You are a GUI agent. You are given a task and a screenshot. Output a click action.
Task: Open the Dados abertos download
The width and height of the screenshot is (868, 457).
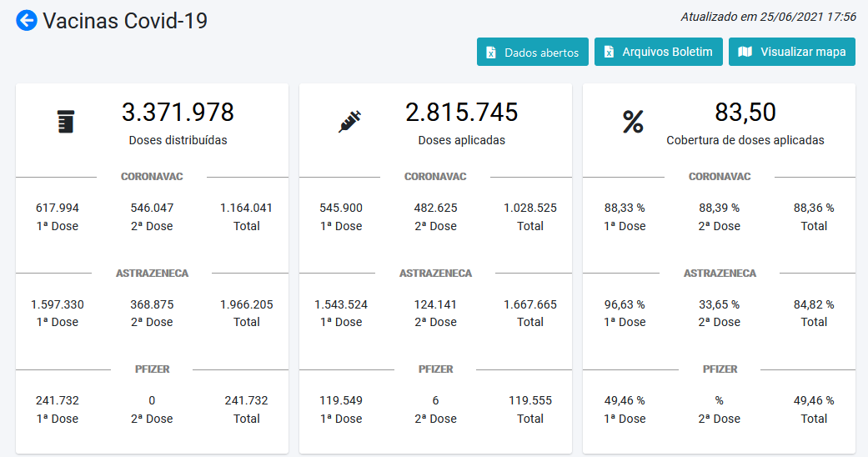(x=533, y=52)
